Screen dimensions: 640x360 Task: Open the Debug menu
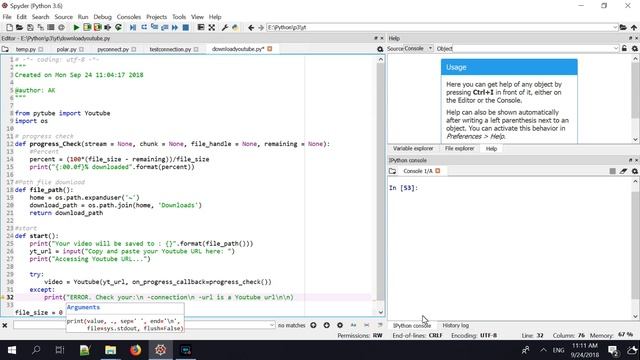(102, 17)
